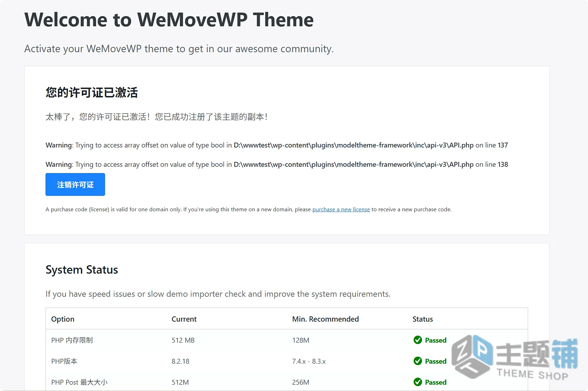The width and height of the screenshot is (588, 391).
Task: Click green check icon for PHP 内存限制
Action: (x=417, y=340)
